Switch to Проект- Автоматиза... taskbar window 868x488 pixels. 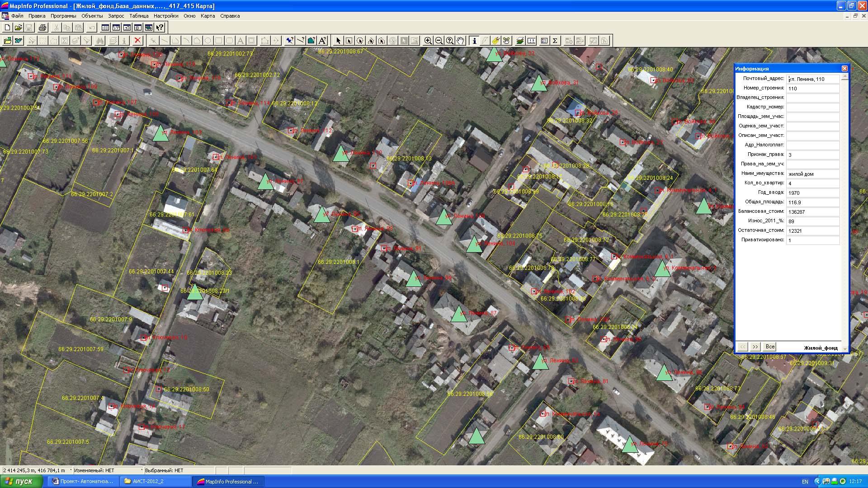tap(83, 481)
